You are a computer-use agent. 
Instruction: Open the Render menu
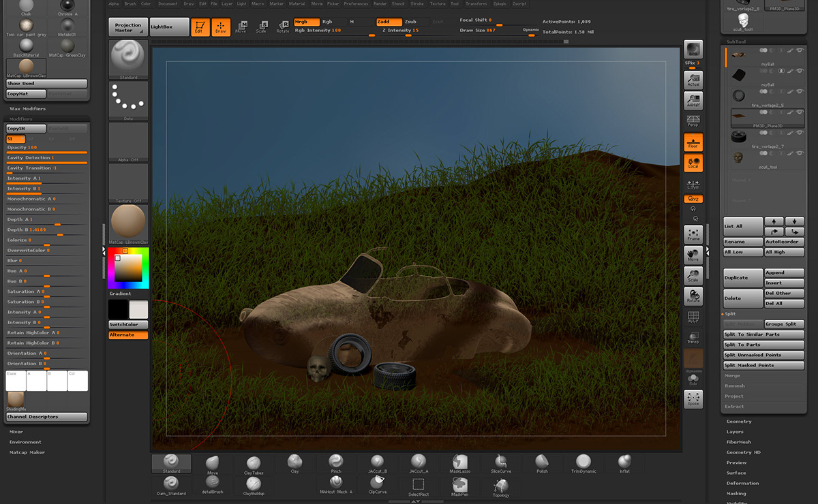(380, 4)
